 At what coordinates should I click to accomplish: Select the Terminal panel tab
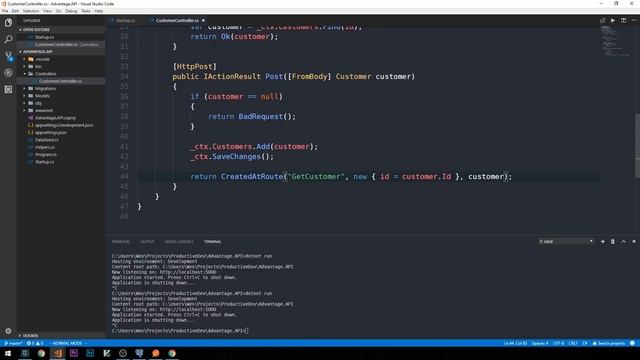(213, 242)
